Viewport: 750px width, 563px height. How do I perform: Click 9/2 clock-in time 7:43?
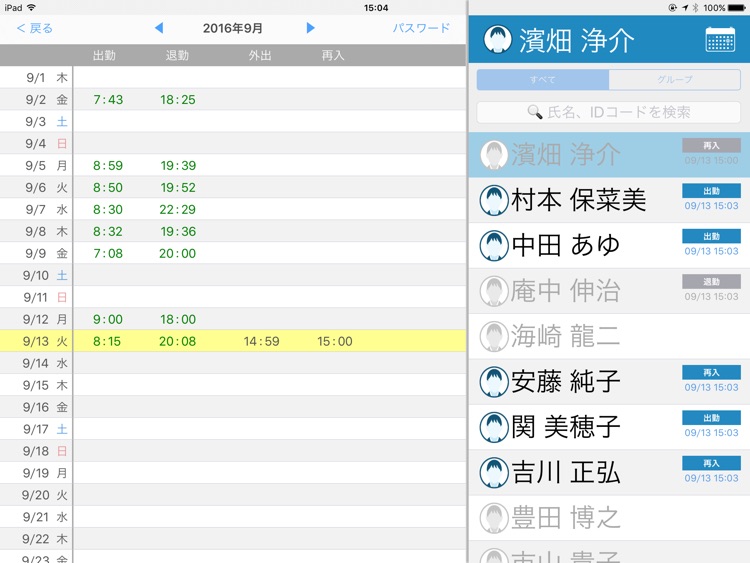tap(108, 99)
